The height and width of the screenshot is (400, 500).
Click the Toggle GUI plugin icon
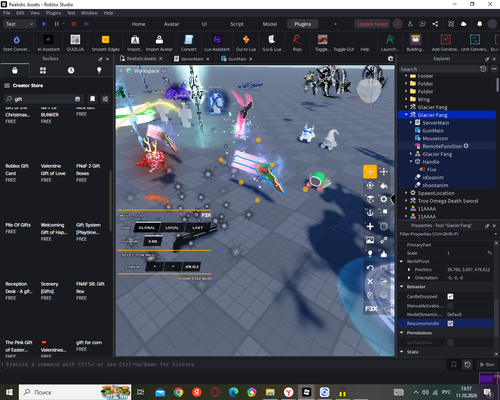(x=343, y=49)
